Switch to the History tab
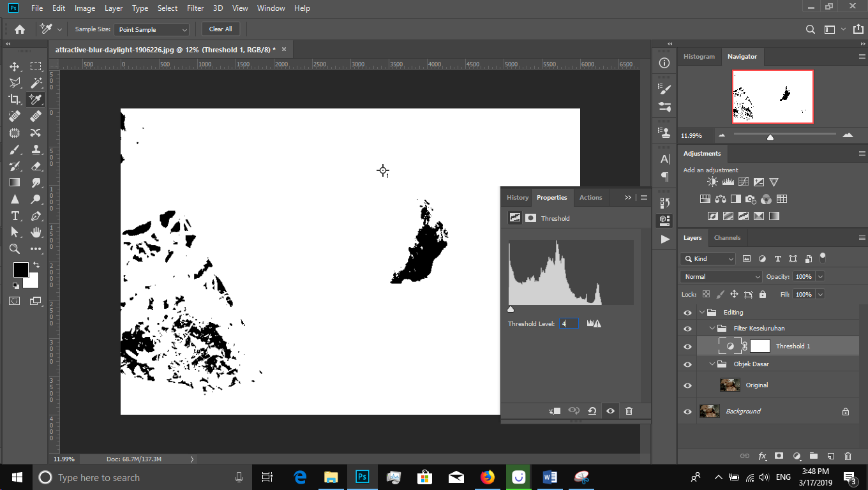 tap(518, 198)
